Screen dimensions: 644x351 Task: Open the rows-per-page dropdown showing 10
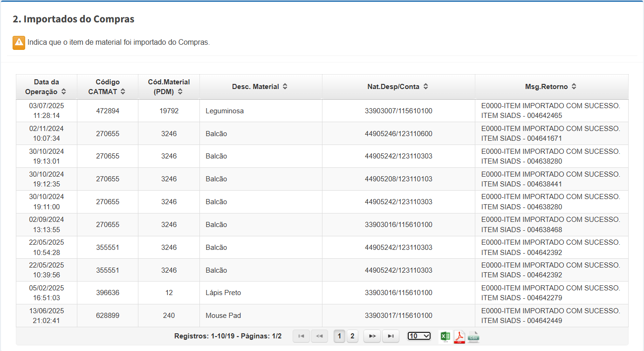(419, 336)
